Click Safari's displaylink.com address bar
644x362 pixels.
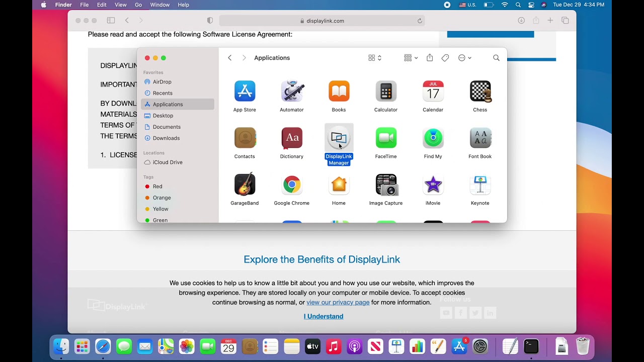(322, 21)
